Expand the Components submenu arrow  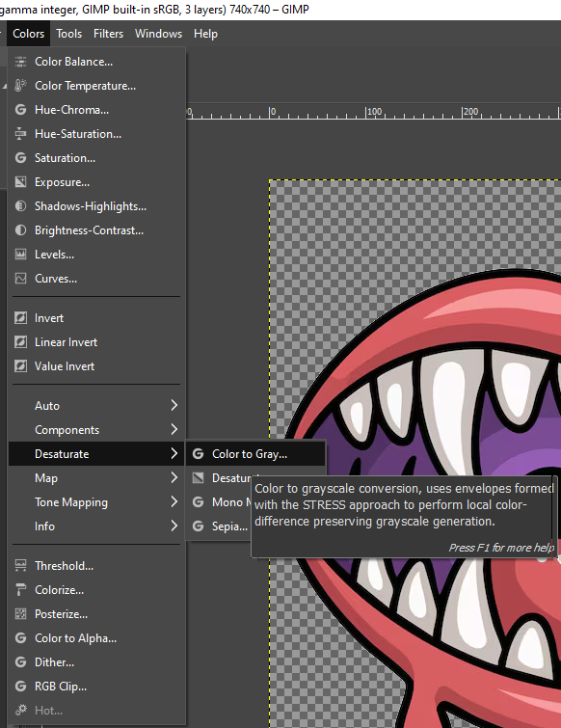174,430
